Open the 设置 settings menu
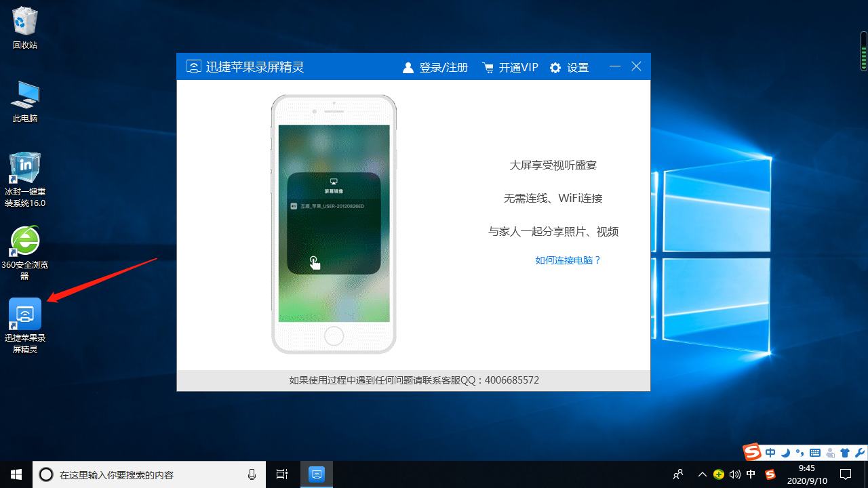The height and width of the screenshot is (488, 868). click(569, 67)
